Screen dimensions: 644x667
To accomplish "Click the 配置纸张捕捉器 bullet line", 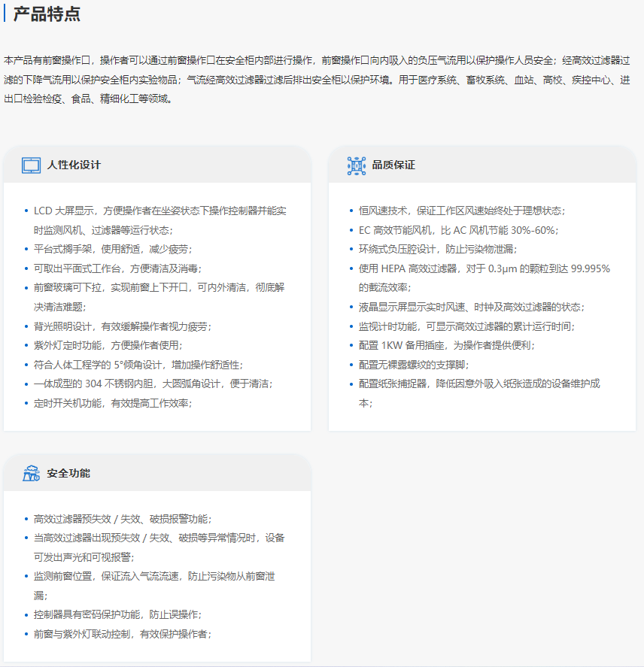I will (x=478, y=384).
